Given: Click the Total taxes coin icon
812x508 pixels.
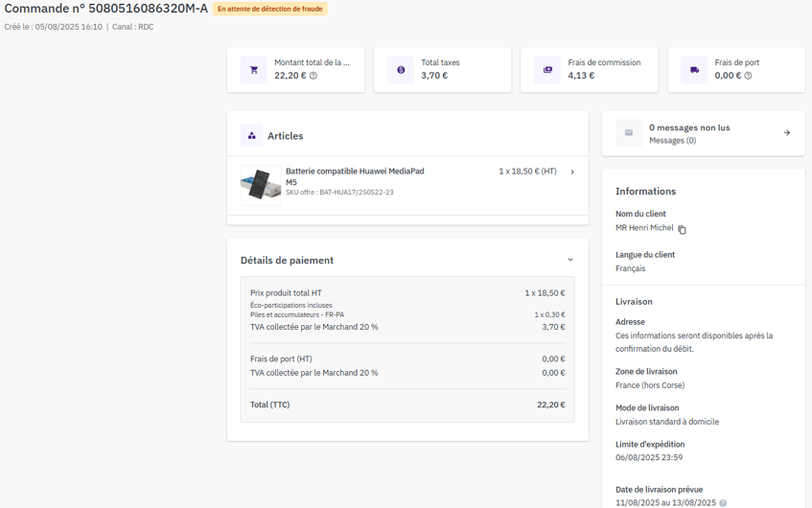Looking at the screenshot, I should pyautogui.click(x=401, y=70).
